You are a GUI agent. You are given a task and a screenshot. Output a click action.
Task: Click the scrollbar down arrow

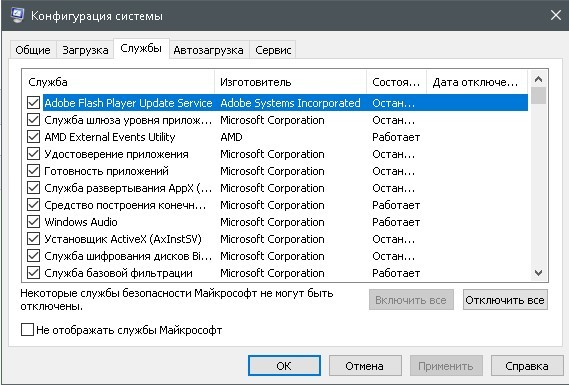(x=539, y=273)
